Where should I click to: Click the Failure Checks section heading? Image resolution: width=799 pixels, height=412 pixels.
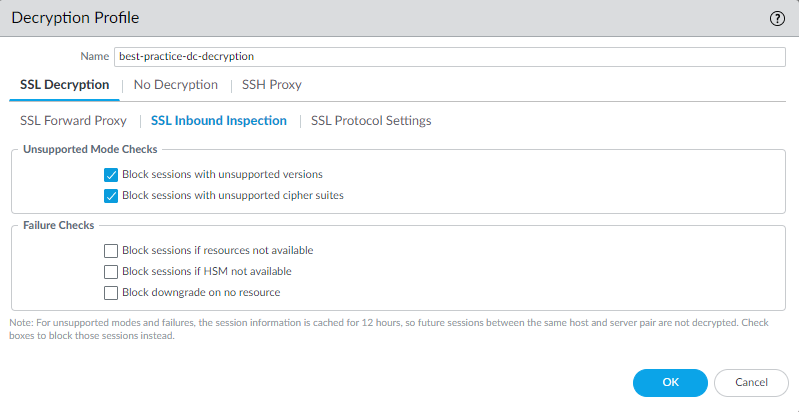pyautogui.click(x=58, y=225)
